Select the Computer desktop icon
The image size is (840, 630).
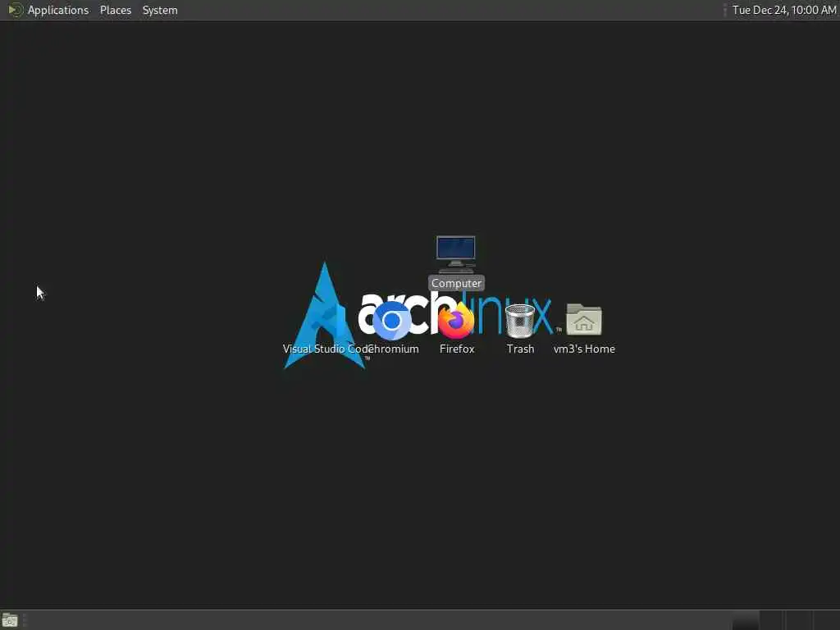(456, 254)
